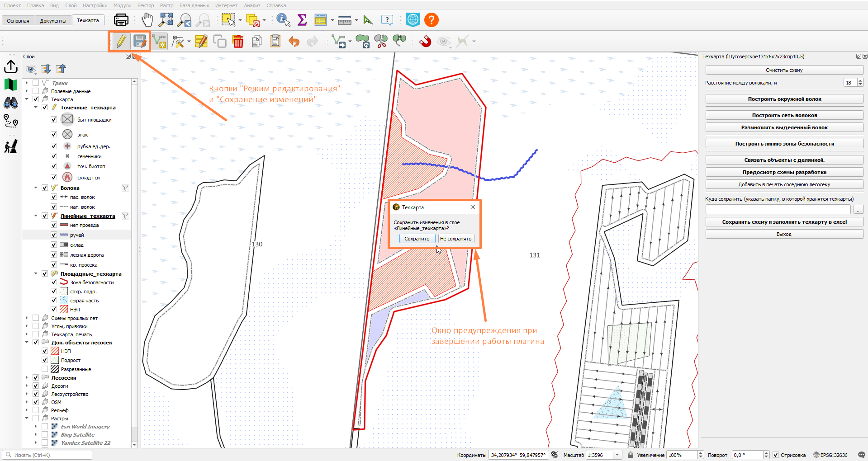The image size is (868, 461).
Task: Switch to the Документы tab
Action: click(53, 21)
